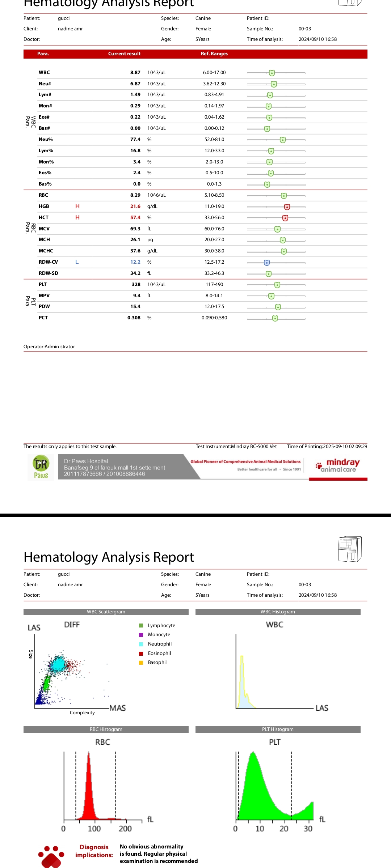Image resolution: width=391 pixels, height=868 pixels.
Task: Click the blue RDW-CV range indicator marker
Action: click(267, 263)
